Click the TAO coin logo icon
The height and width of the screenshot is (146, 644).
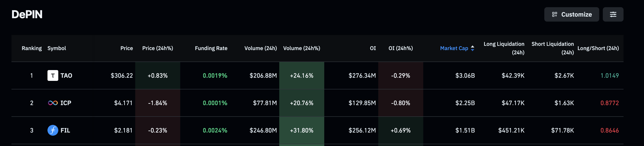click(53, 75)
